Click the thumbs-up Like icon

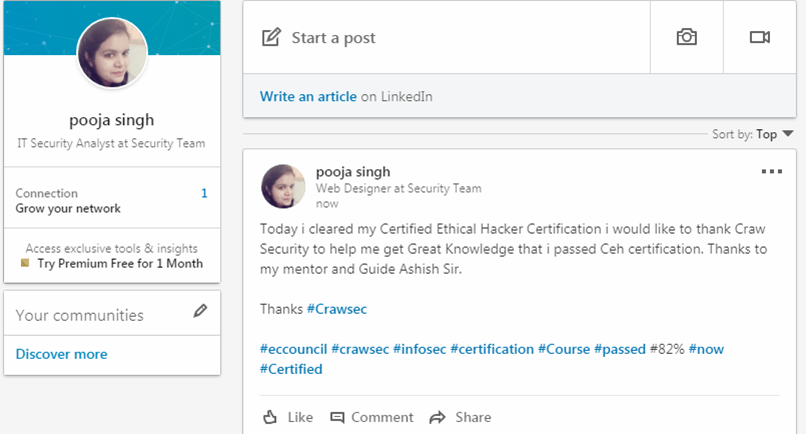click(270, 417)
